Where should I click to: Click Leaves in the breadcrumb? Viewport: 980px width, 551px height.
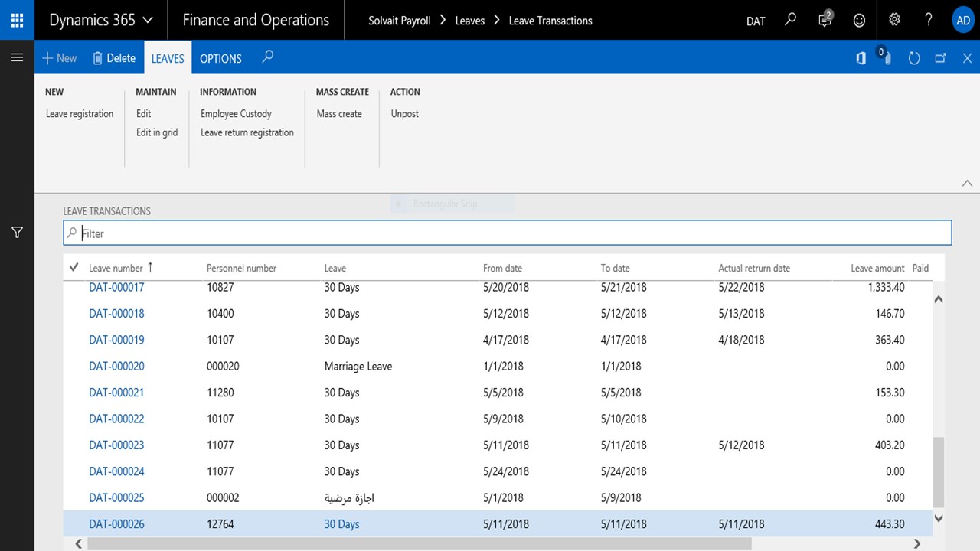pyautogui.click(x=469, y=21)
